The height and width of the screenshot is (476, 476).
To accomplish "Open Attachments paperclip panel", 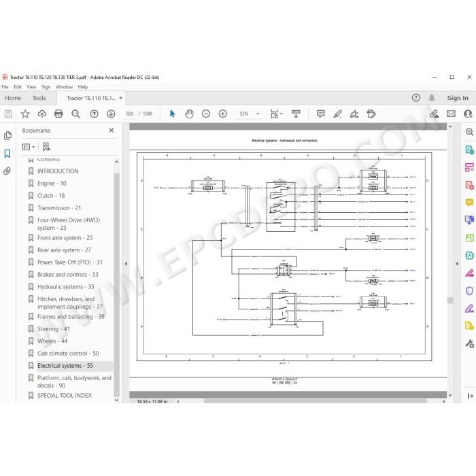I will point(7,171).
